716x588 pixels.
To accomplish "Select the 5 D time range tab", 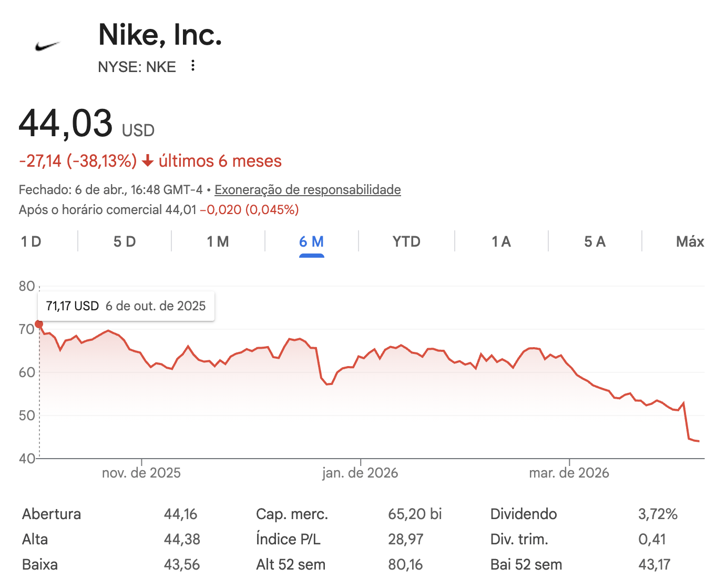I will pos(125,241).
